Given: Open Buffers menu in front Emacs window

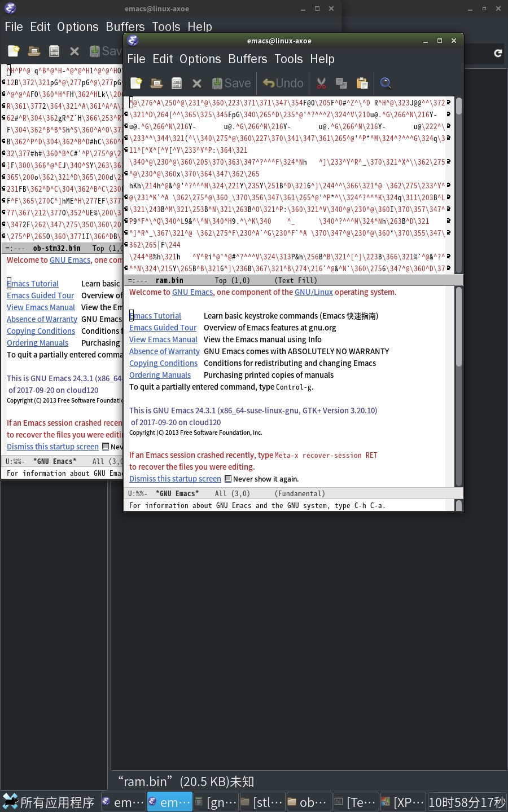Looking at the screenshot, I should (x=248, y=59).
